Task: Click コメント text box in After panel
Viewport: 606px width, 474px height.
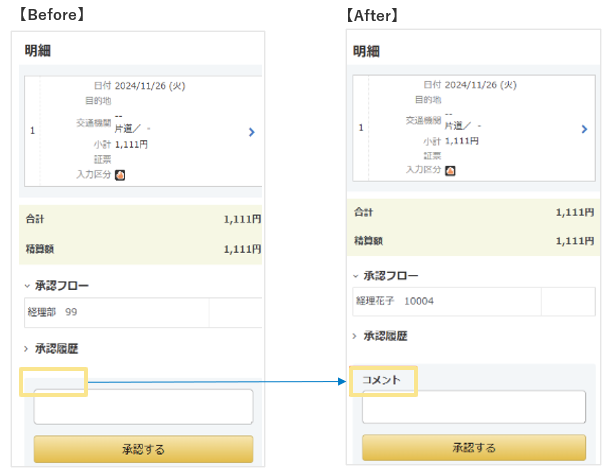Action: pos(473,407)
